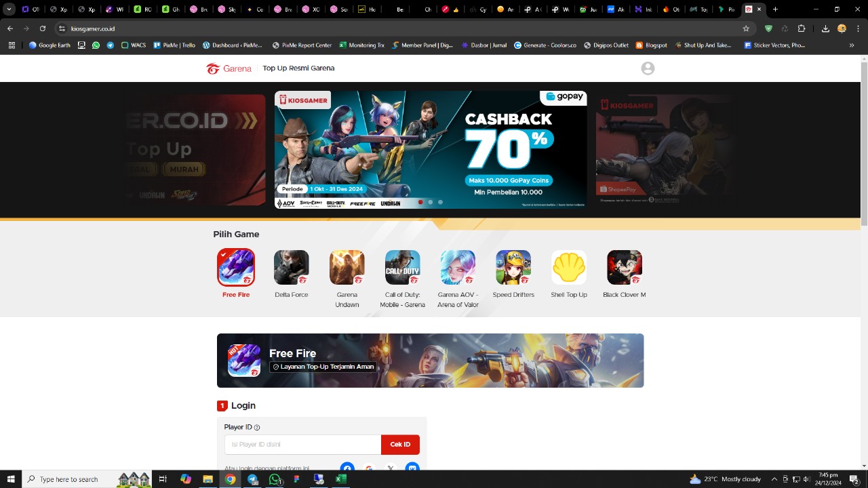Click the Cek ID button
The image size is (868, 488).
click(x=400, y=445)
